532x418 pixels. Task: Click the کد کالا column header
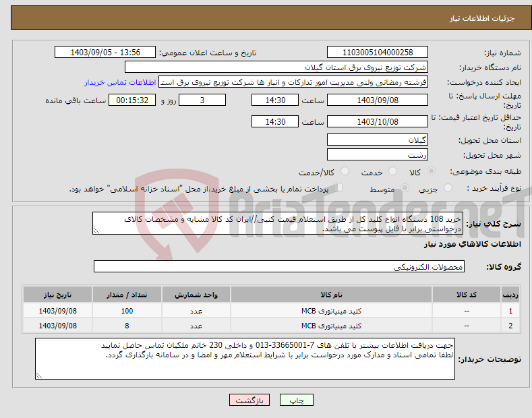467,295
